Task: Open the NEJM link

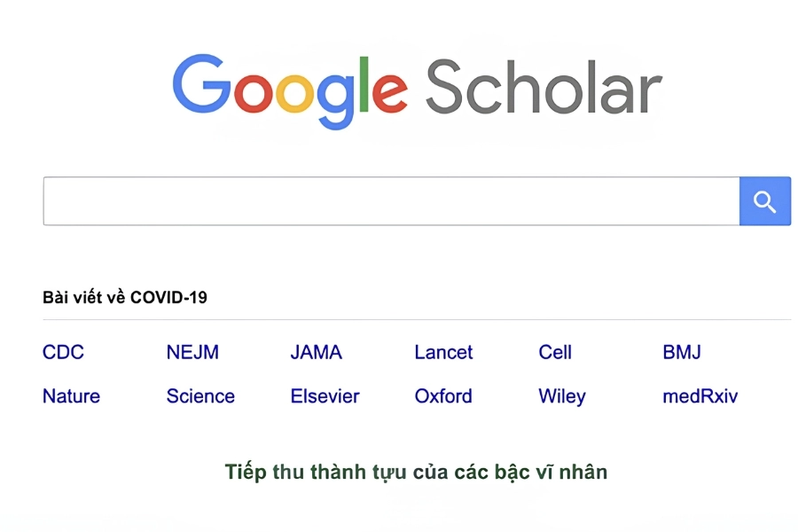Action: 193,352
